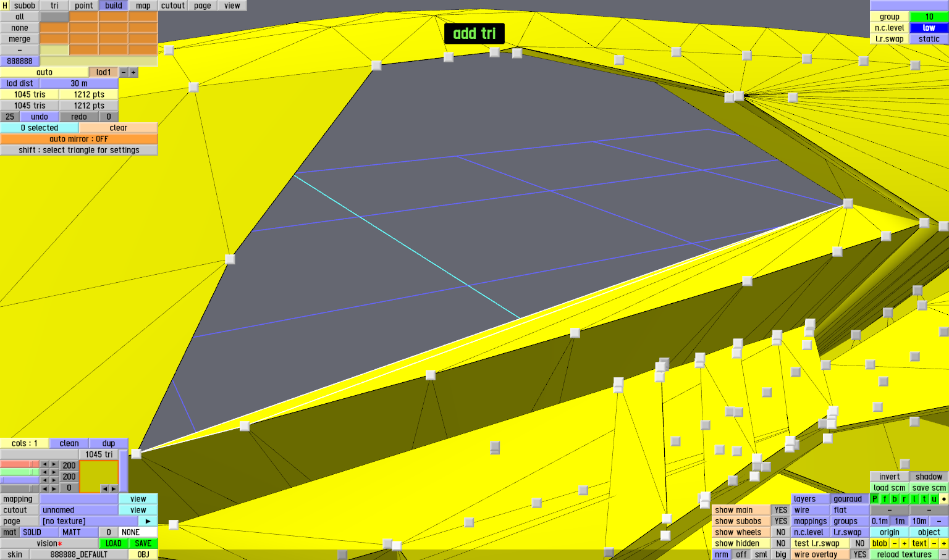Click the merge button
949x560 pixels.
[20, 39]
